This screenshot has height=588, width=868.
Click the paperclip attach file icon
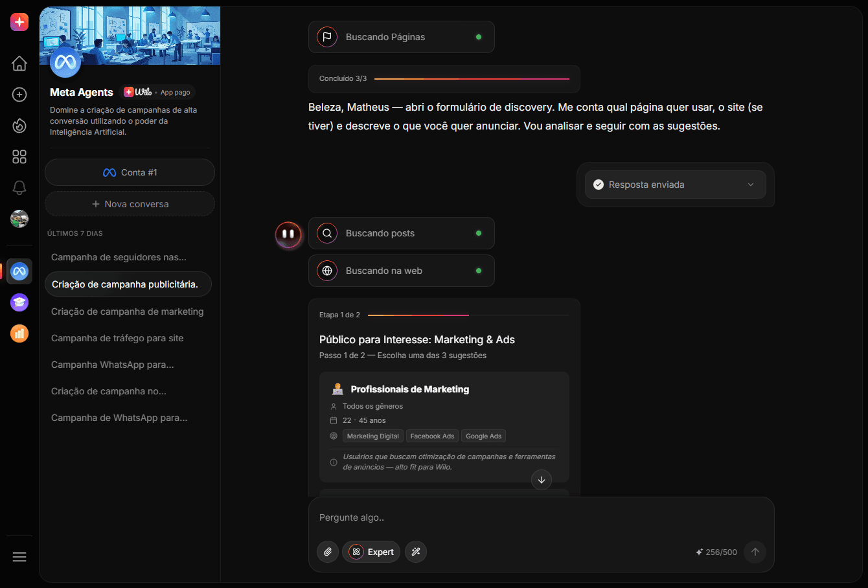[328, 552]
